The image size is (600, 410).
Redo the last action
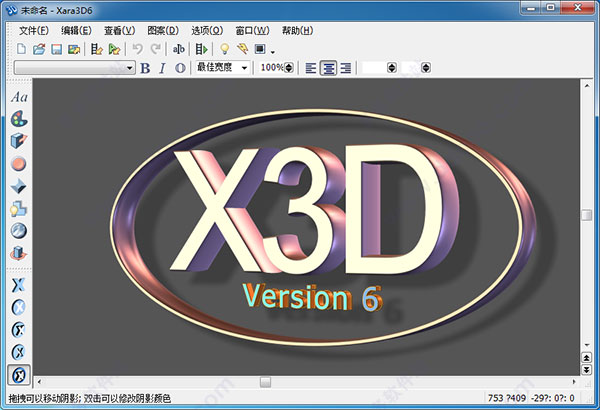(x=155, y=49)
